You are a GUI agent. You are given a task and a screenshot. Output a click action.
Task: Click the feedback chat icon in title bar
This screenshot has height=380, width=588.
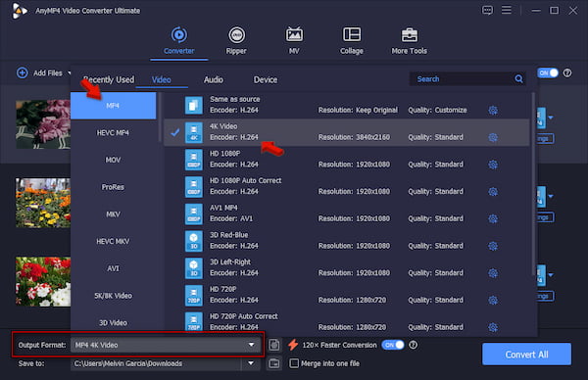coord(487,10)
